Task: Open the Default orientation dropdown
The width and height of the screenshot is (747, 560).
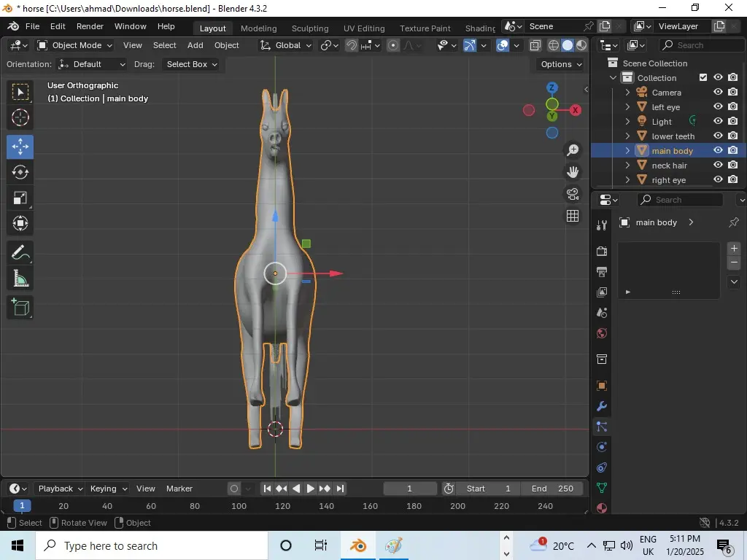Action: 91,64
